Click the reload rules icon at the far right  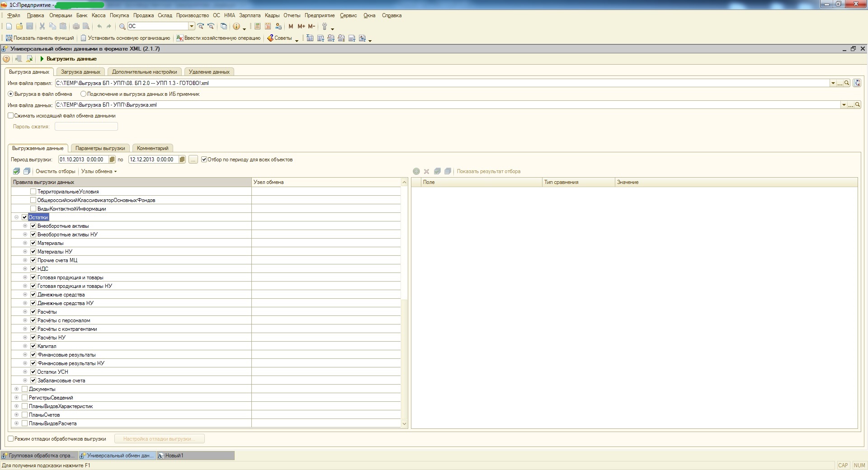857,83
